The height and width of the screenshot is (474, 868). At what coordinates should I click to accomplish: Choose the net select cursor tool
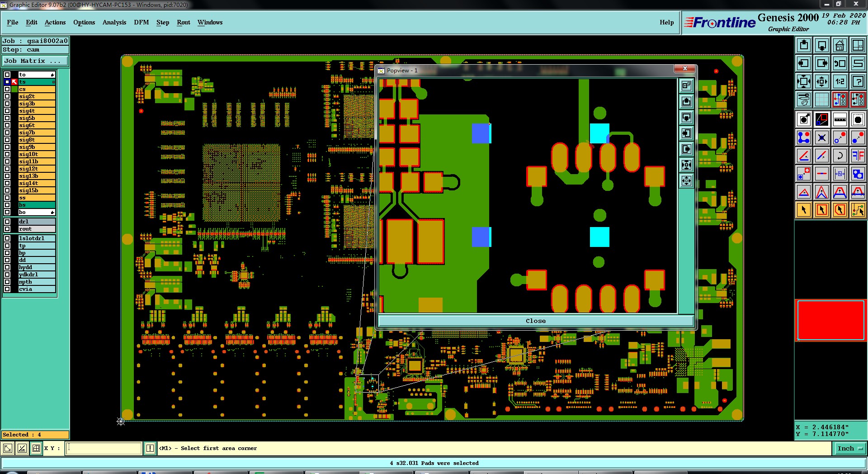click(858, 210)
